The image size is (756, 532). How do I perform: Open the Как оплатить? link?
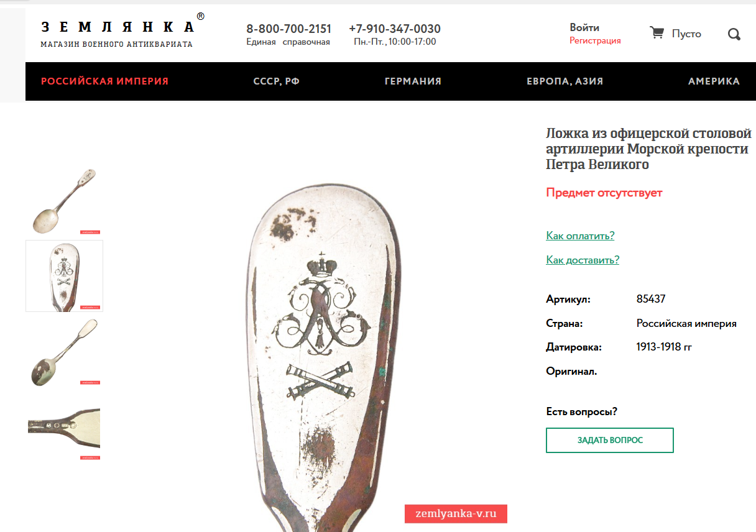(580, 236)
